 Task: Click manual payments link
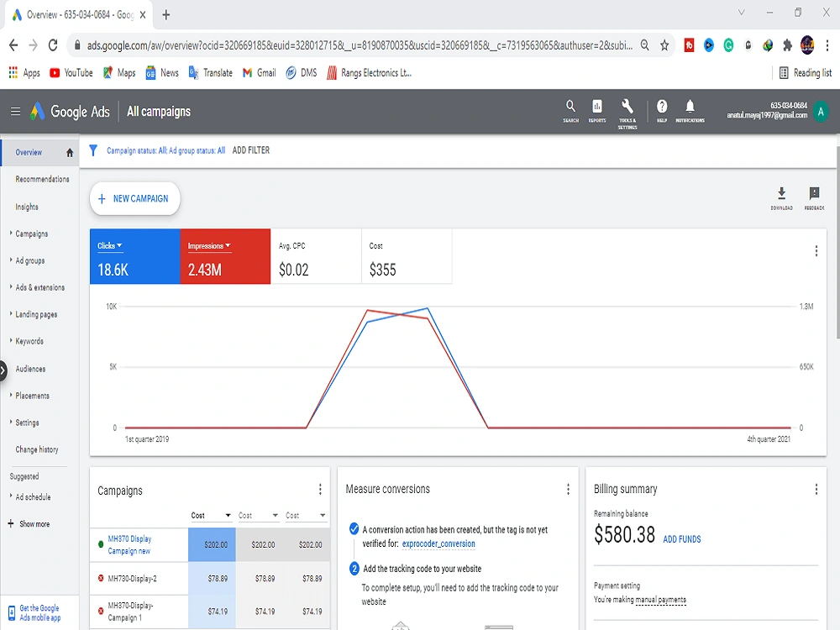click(660, 600)
